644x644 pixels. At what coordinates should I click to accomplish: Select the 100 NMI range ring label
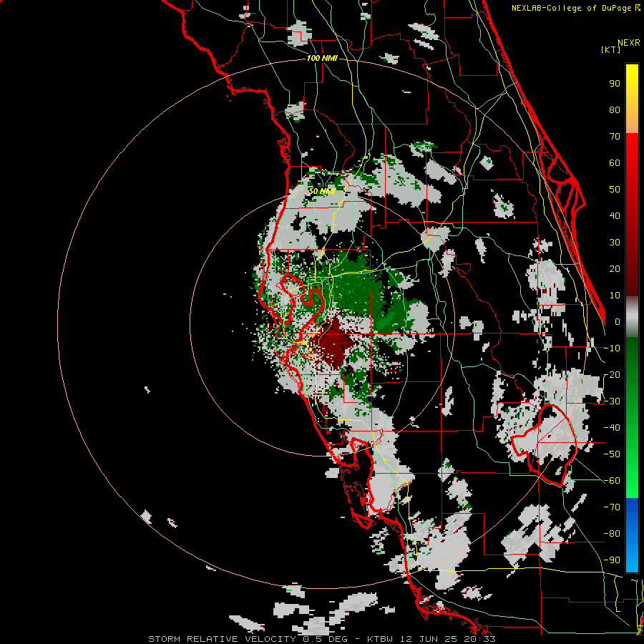322,59
